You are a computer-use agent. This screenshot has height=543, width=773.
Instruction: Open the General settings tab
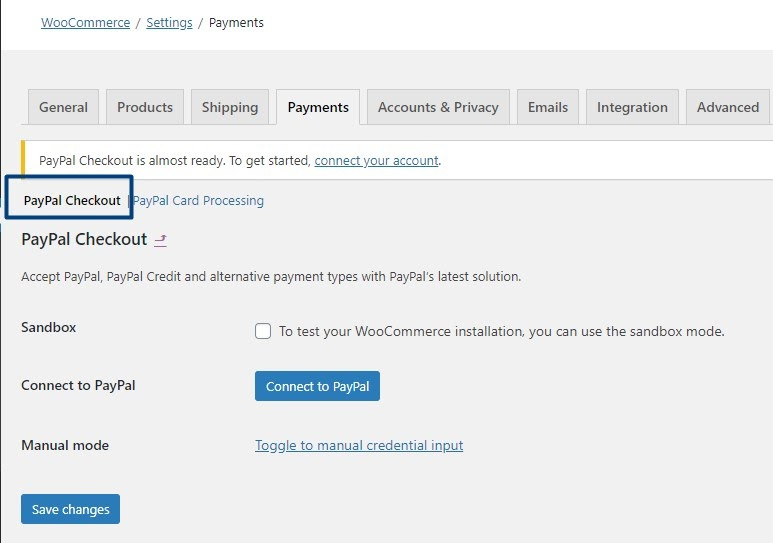[x=63, y=107]
